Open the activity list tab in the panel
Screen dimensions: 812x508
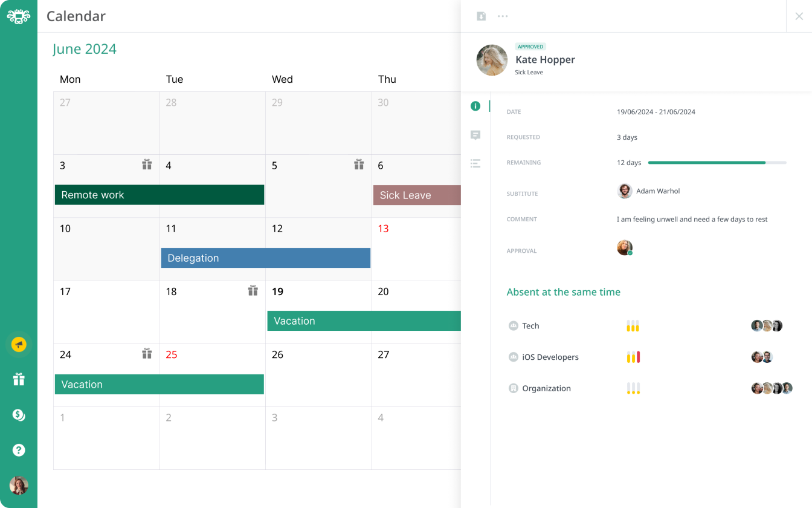point(475,163)
